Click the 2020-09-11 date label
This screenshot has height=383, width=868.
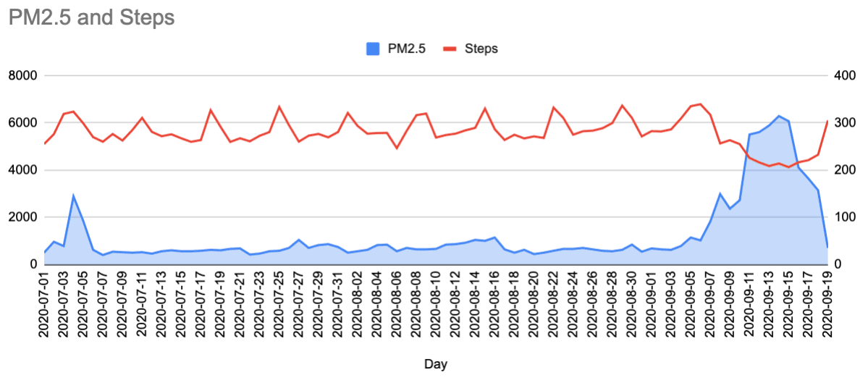click(x=749, y=304)
